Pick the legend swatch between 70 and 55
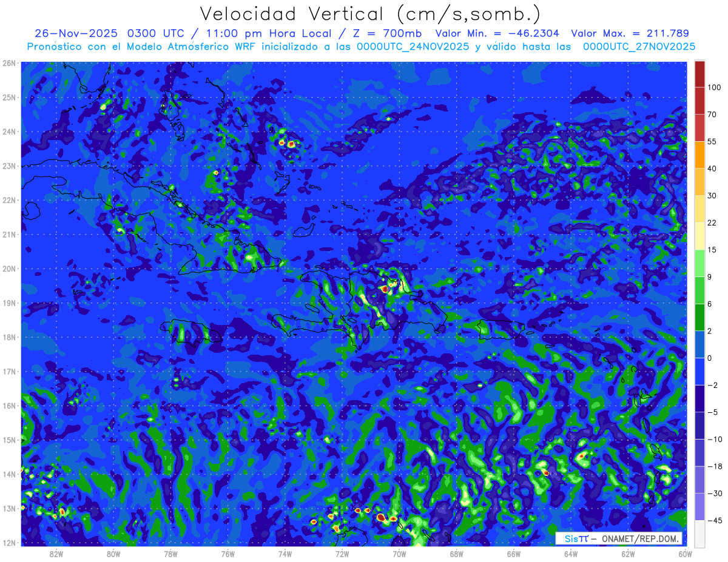This screenshot has height=562, width=728. (x=699, y=127)
